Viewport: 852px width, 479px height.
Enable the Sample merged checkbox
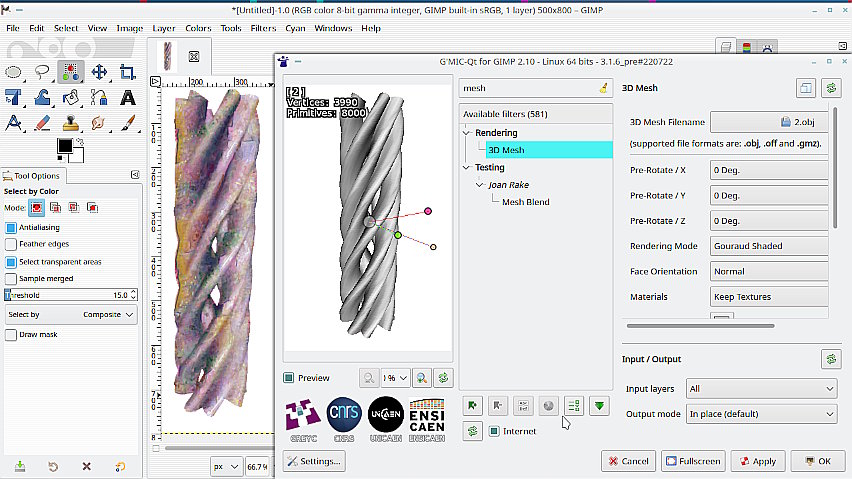[x=11, y=279]
